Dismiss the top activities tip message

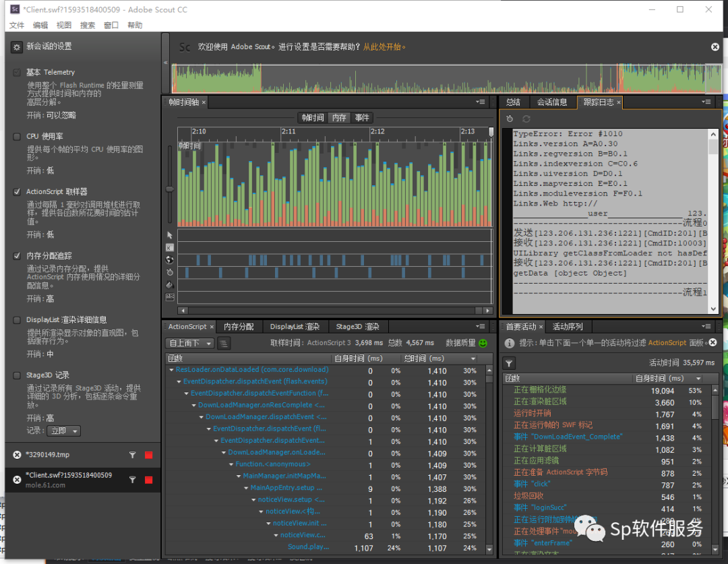[712, 342]
